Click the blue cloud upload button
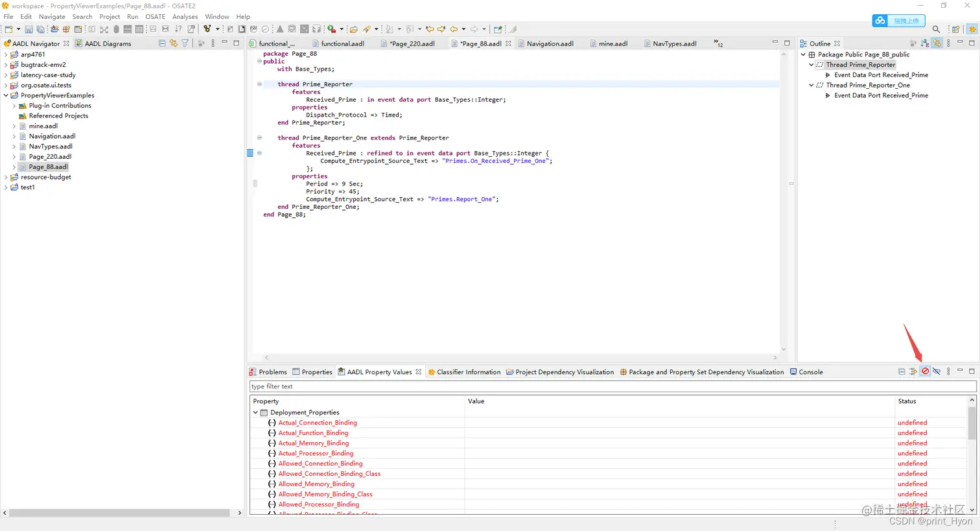The width and height of the screenshot is (980, 531). point(898,21)
